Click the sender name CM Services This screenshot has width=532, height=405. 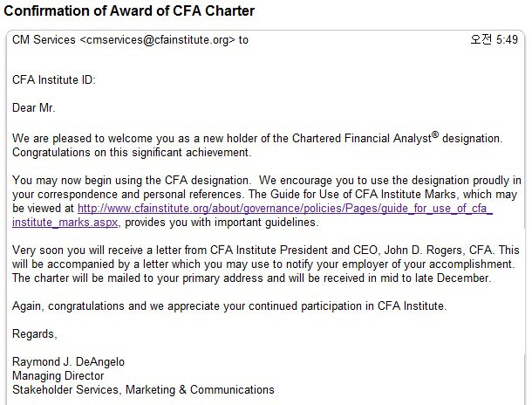click(44, 40)
